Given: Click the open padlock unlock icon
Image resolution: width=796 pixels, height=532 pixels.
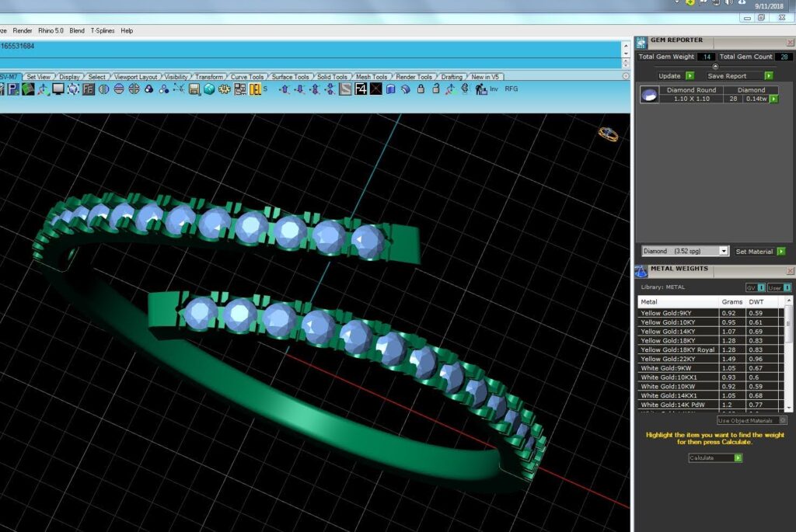Looking at the screenshot, I should coord(435,89).
